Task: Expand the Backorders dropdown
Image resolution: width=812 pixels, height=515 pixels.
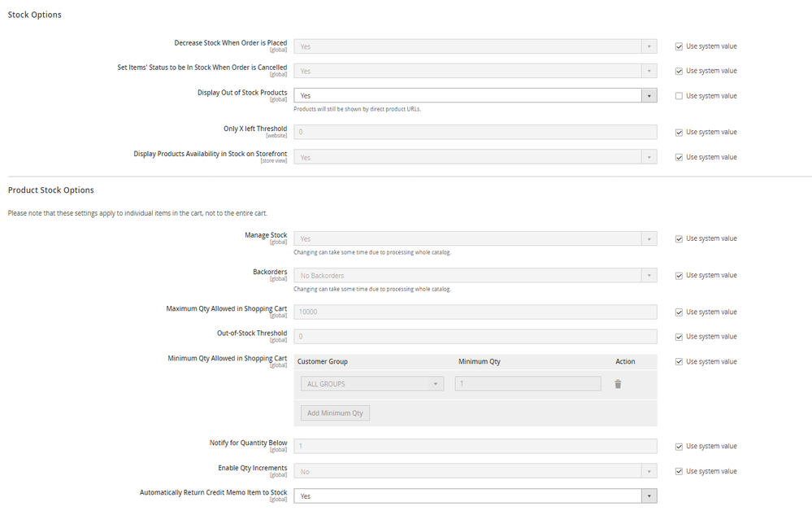Action: (x=475, y=276)
